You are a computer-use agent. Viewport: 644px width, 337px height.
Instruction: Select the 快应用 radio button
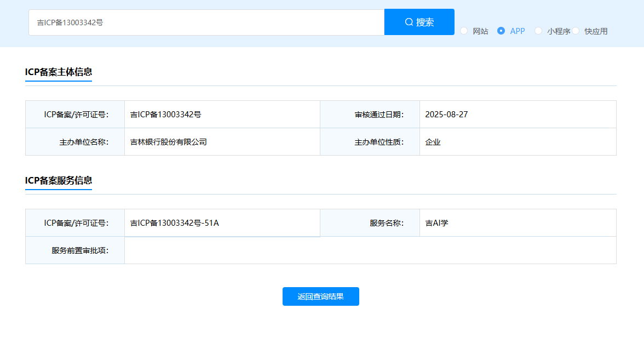pyautogui.click(x=576, y=31)
